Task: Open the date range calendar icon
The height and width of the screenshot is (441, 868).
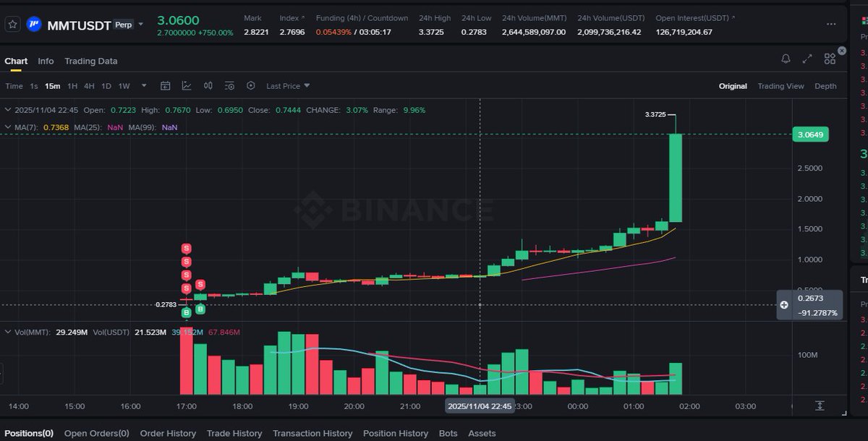Action: point(166,85)
